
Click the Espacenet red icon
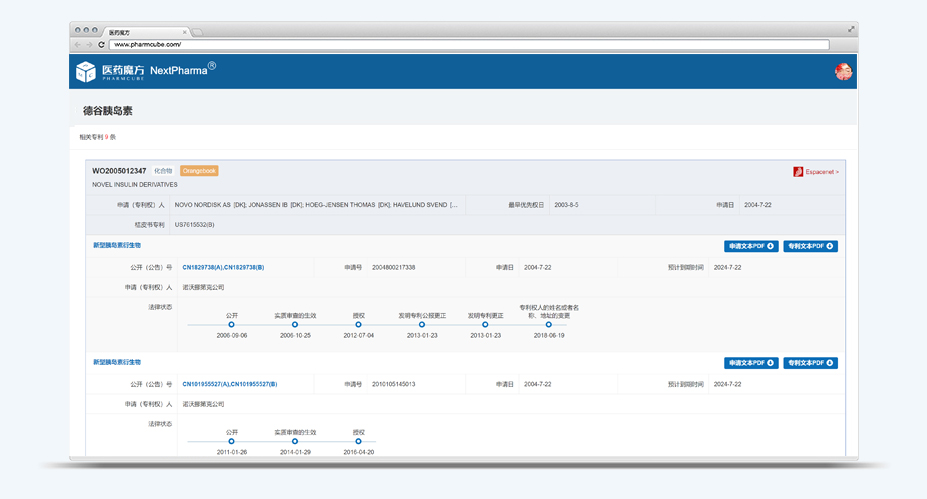click(798, 171)
